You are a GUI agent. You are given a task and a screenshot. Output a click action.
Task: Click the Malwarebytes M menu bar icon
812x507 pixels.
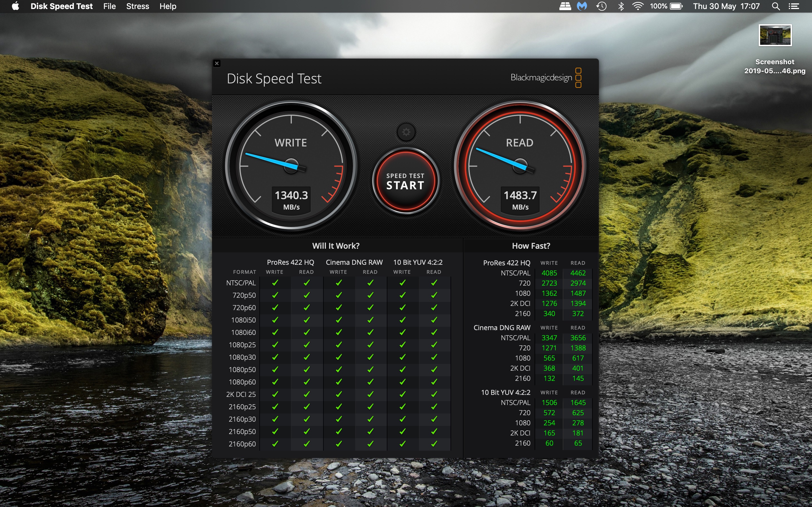tap(582, 6)
